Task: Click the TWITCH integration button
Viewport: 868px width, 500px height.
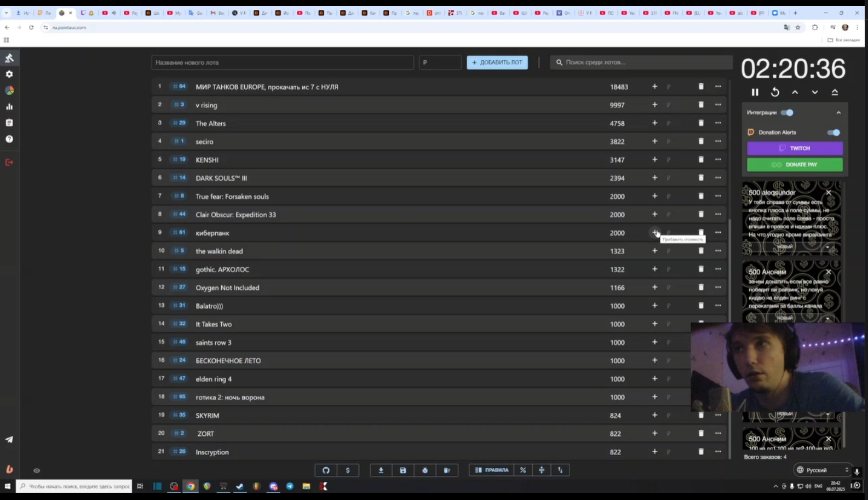Action: pos(795,148)
